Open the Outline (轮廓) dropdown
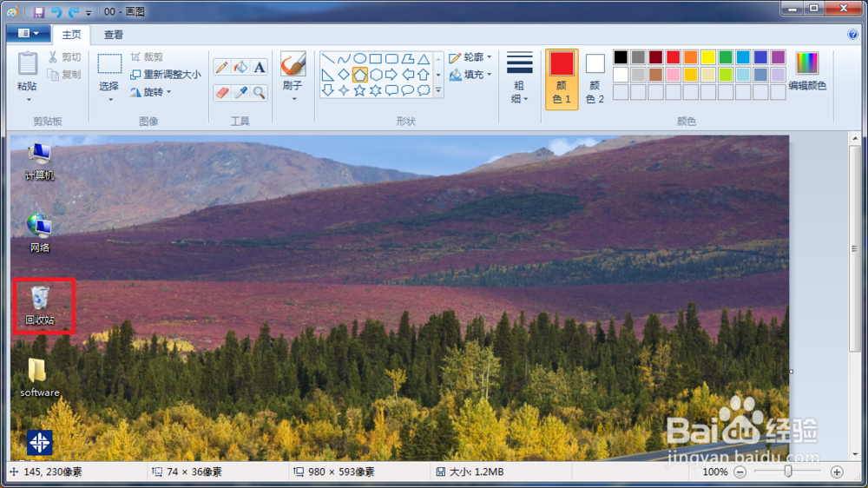 pyautogui.click(x=470, y=57)
